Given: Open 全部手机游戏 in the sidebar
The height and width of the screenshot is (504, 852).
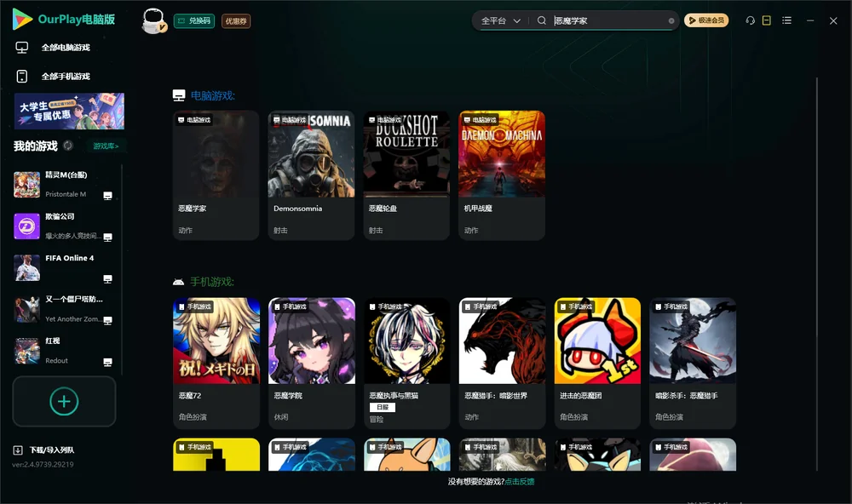Looking at the screenshot, I should click(66, 76).
